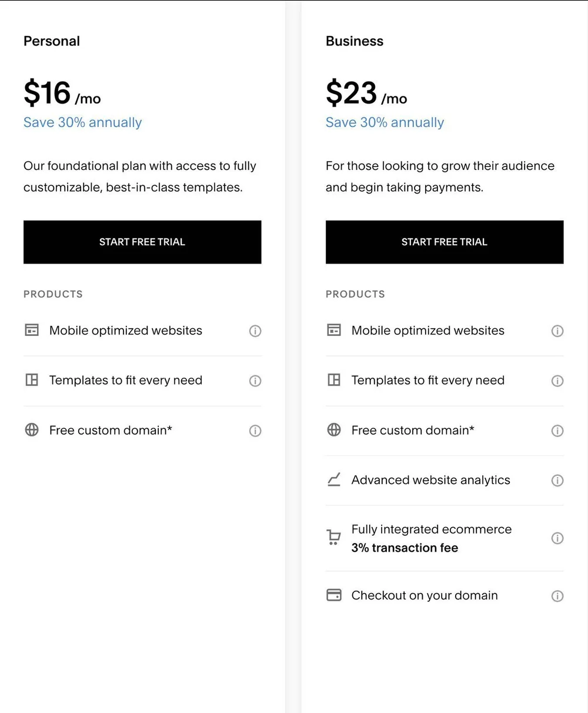
Task: Show info about Fully integrated ecommerce
Action: [557, 538]
